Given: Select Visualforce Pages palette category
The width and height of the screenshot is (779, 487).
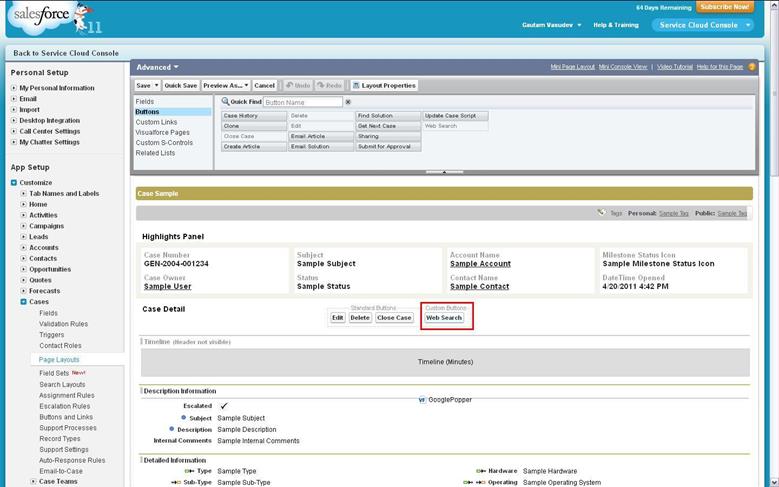Looking at the screenshot, I should 162,132.
